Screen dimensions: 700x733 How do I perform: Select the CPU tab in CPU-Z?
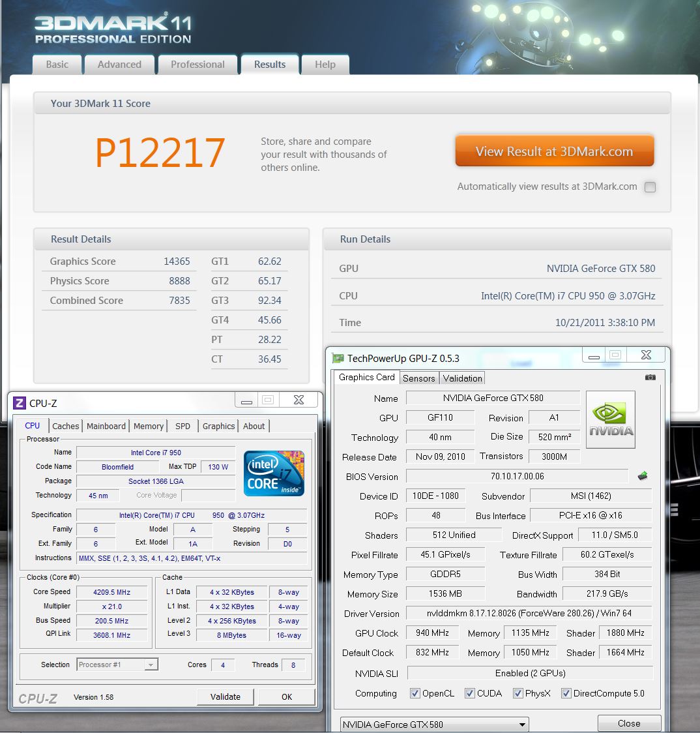[32, 426]
